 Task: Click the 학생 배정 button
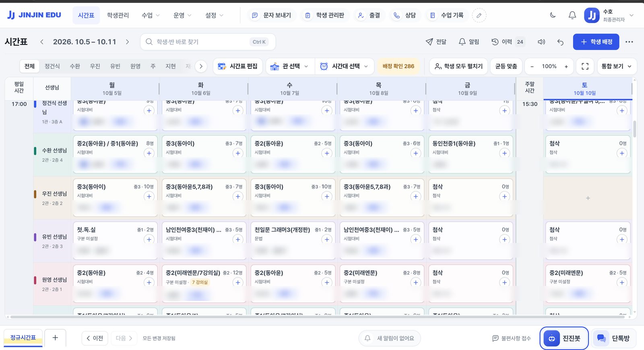[x=596, y=42]
